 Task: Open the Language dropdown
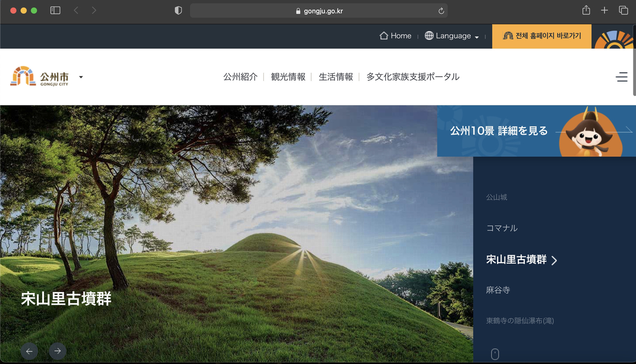452,36
